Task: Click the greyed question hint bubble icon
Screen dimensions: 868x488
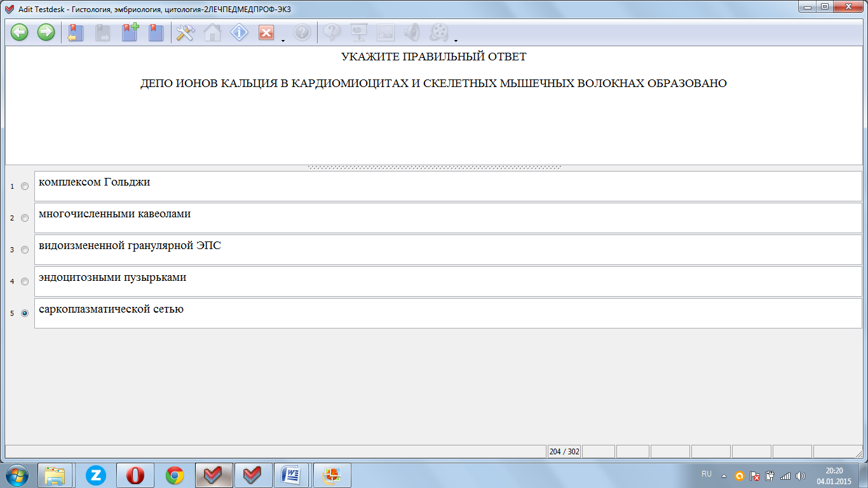Action: pyautogui.click(x=332, y=32)
